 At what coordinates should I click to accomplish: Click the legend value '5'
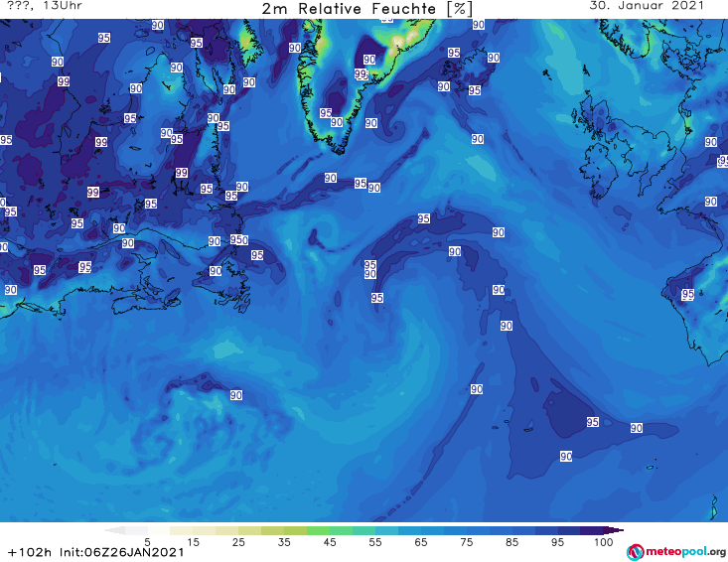147,542
